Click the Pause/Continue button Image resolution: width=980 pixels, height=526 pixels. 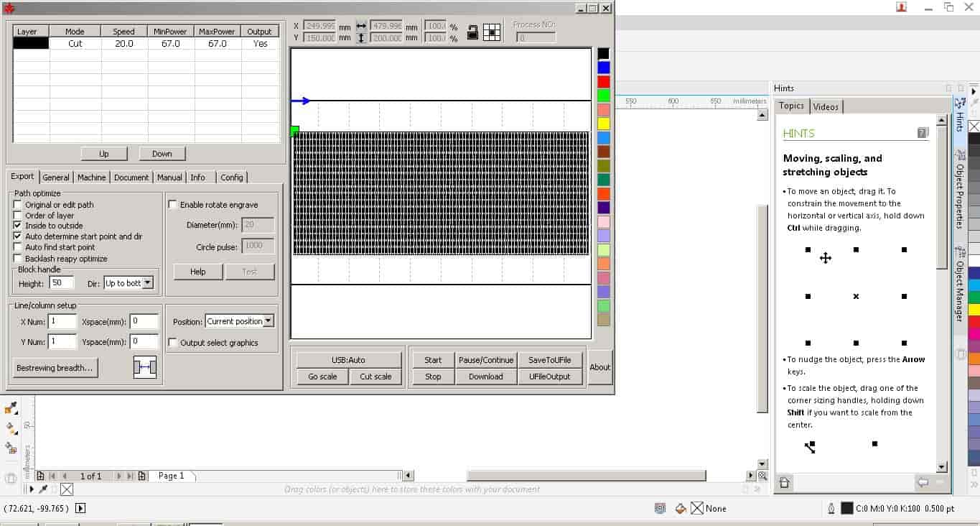[486, 360]
